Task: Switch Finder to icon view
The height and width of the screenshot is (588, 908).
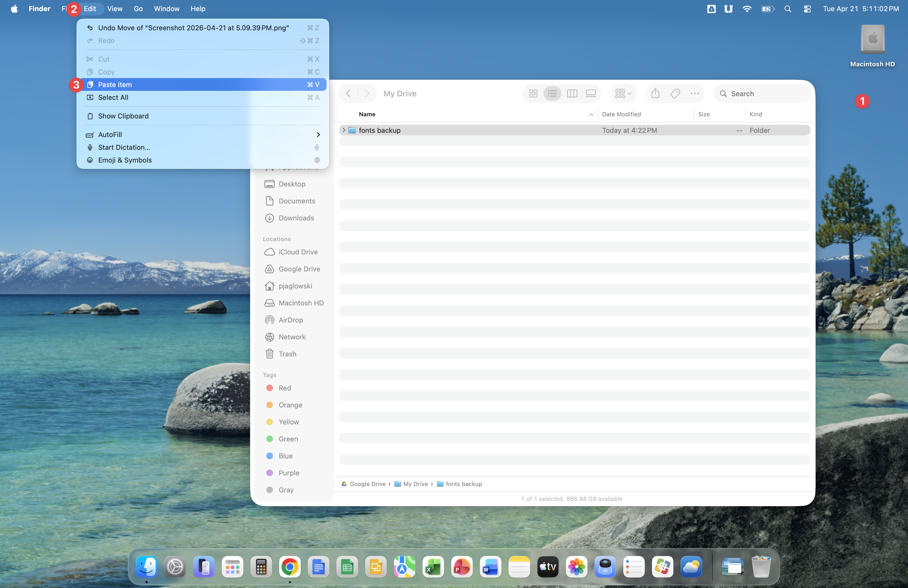Action: coord(533,93)
